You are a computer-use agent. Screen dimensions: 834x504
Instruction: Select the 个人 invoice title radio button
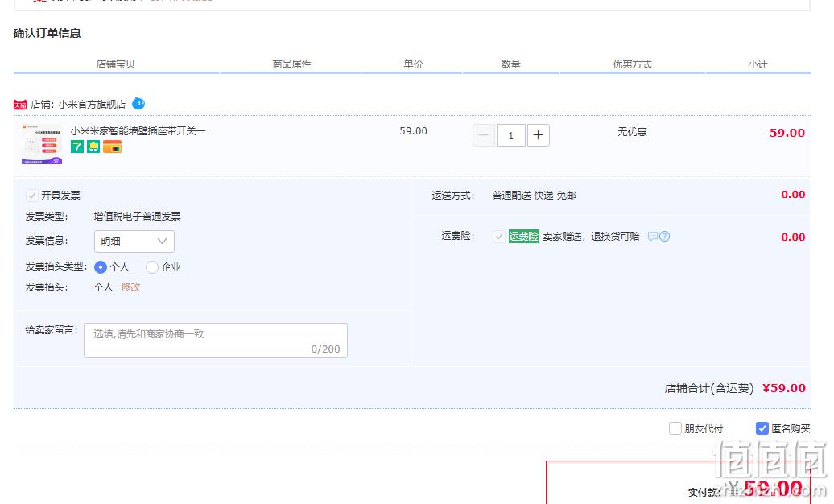[100, 267]
